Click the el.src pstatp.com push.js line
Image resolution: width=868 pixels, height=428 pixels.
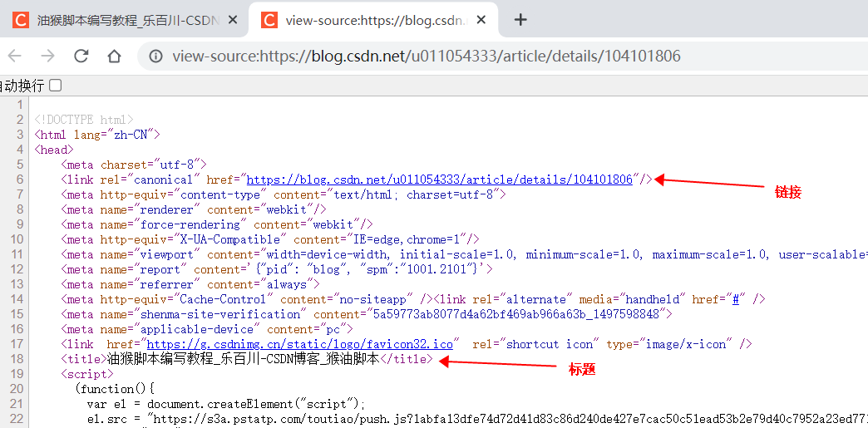[x=477, y=419]
